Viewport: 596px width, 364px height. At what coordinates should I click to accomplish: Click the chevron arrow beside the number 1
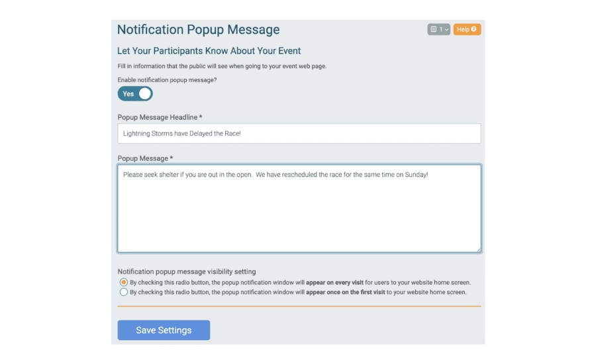point(446,30)
